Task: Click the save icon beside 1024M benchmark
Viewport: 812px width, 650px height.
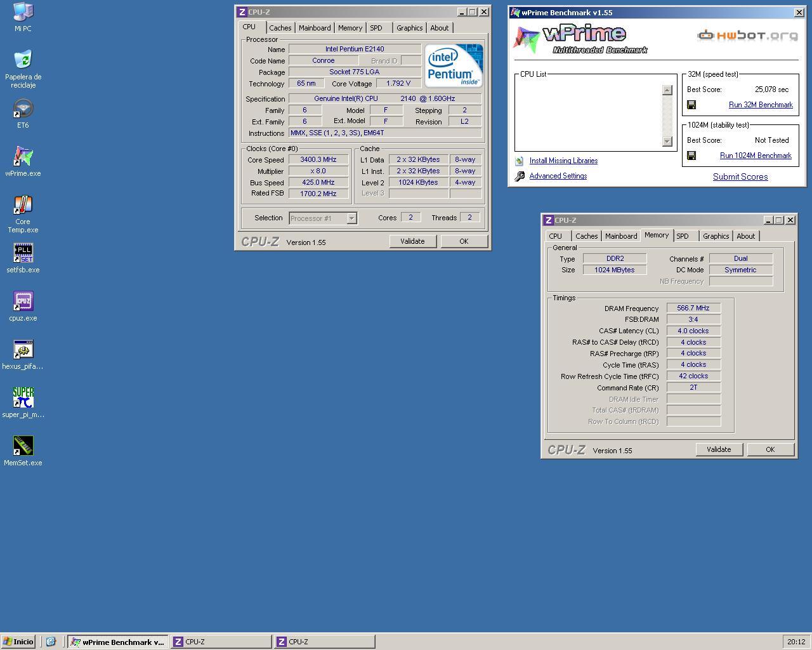Action: (691, 156)
